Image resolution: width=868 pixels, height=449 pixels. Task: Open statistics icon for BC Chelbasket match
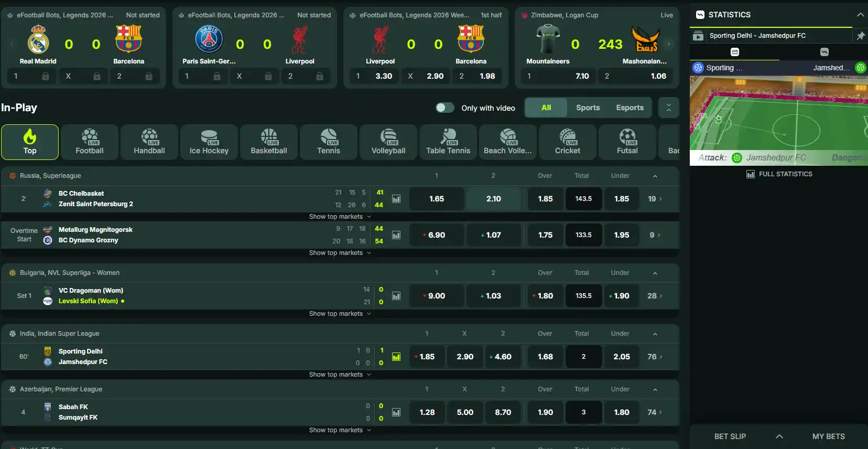tap(396, 199)
